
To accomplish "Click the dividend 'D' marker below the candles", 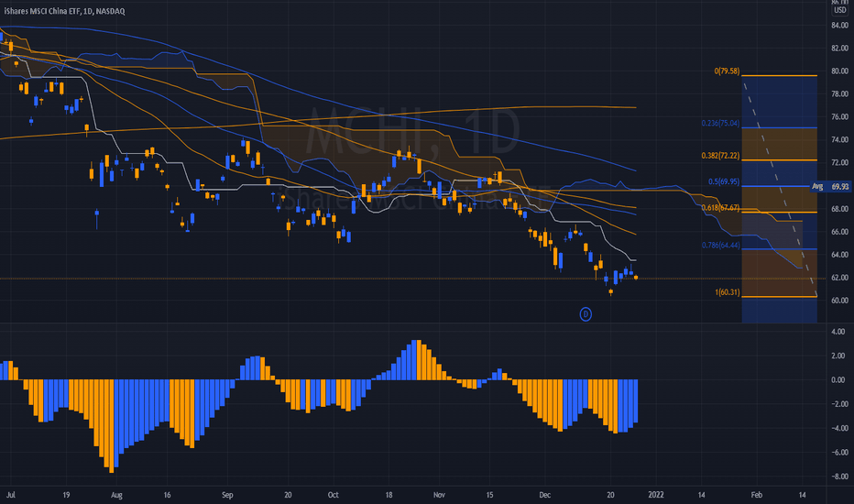I will 586,314.
